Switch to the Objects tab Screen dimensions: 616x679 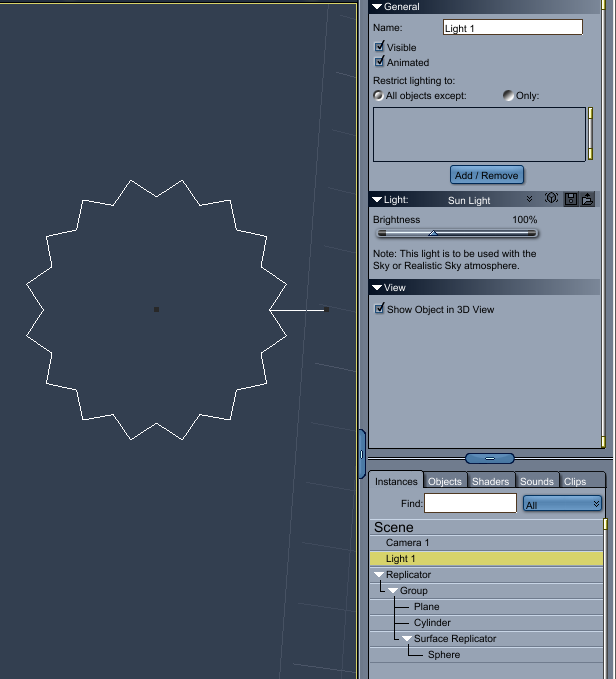click(445, 481)
